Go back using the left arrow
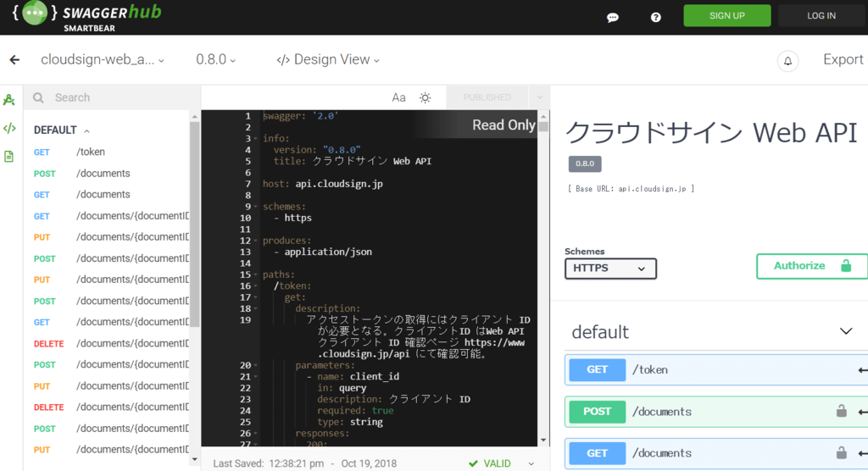 pyautogui.click(x=14, y=60)
